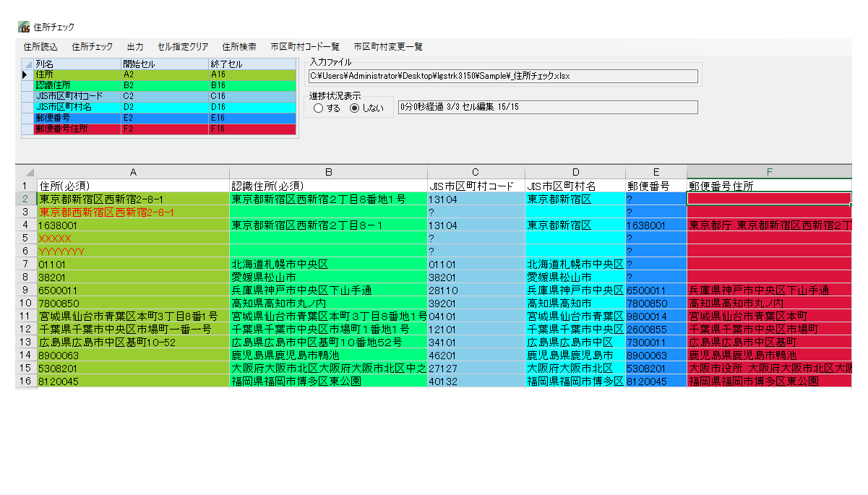The width and height of the screenshot is (868, 495).
Task: Open the 住所チェック menu item
Action: pyautogui.click(x=93, y=47)
